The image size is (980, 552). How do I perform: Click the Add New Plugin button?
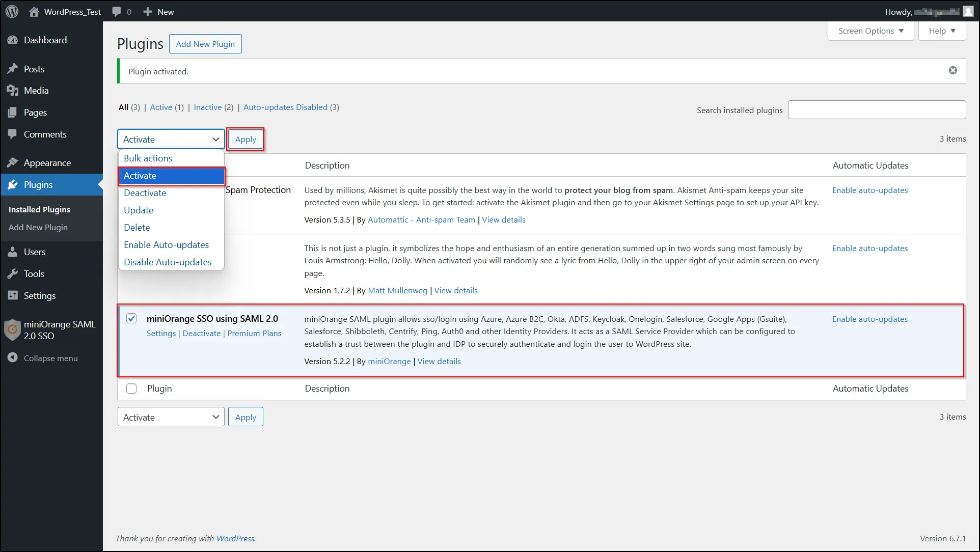tap(205, 44)
